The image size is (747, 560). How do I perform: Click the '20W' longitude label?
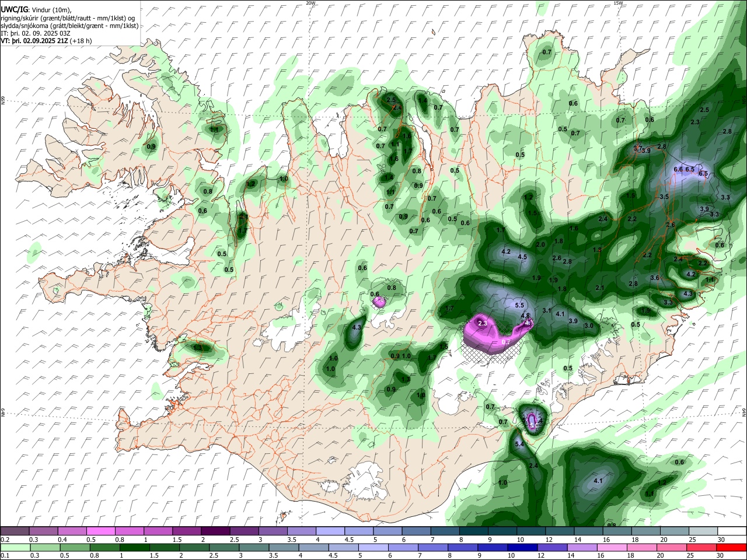(310, 3)
